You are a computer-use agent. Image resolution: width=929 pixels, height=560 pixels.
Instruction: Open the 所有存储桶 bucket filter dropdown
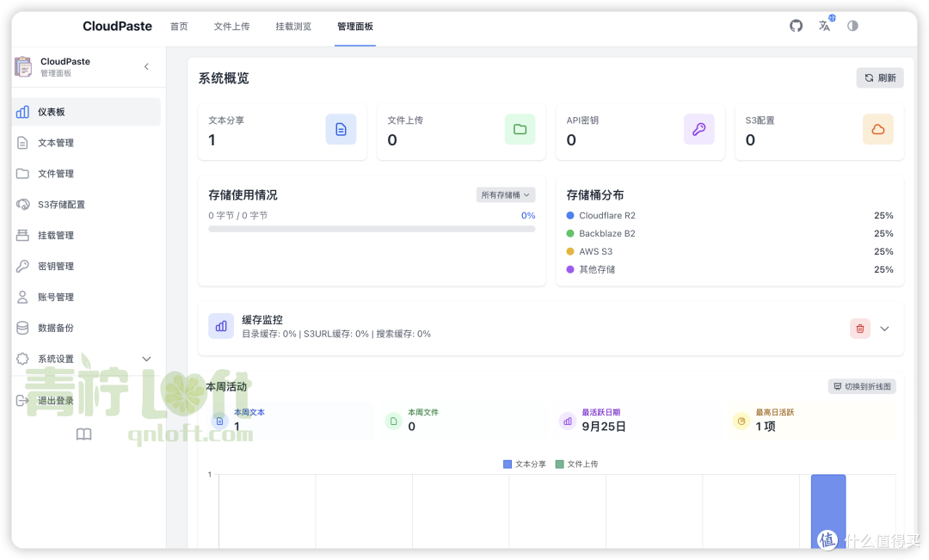click(x=506, y=194)
